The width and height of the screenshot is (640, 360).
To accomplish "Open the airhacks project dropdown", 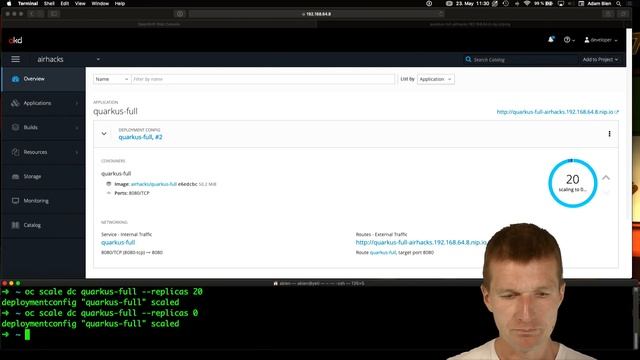I will pos(69,59).
